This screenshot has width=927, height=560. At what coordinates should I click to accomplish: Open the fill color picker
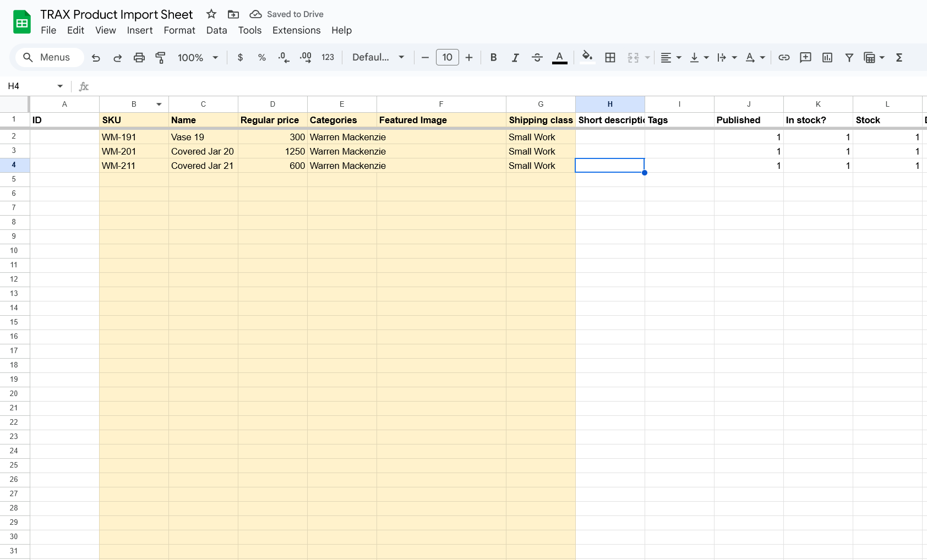587,58
